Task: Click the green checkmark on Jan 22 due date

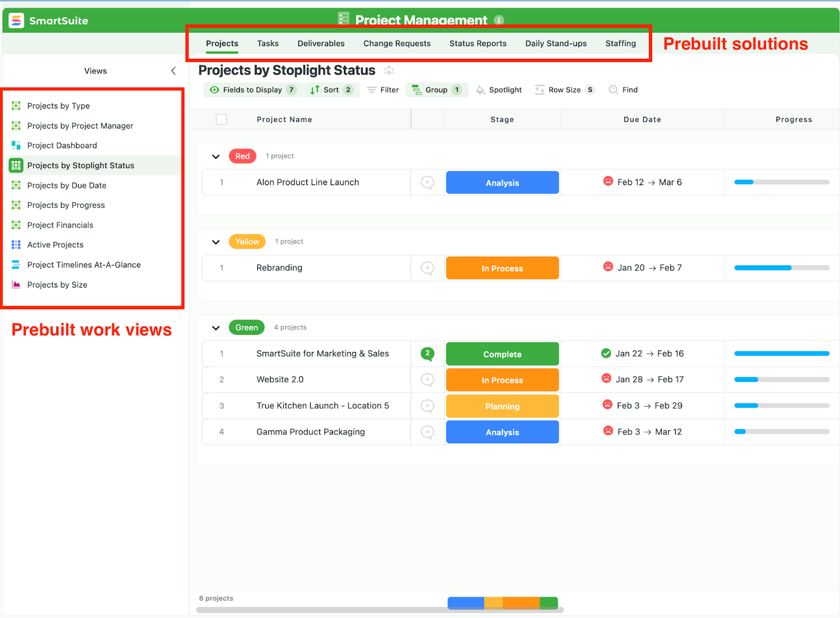Action: 606,353
